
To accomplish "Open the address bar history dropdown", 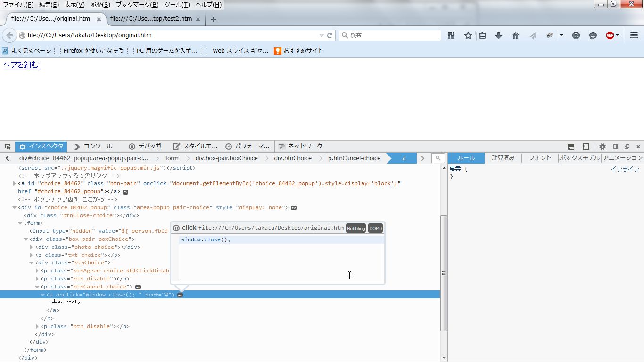I will (x=322, y=35).
